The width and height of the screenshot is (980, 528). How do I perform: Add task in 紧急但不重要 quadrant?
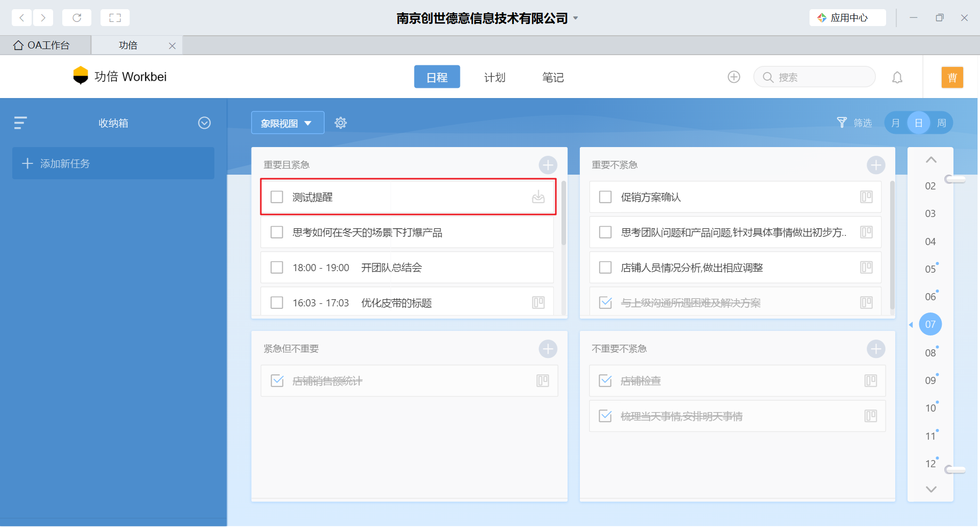[x=548, y=349]
